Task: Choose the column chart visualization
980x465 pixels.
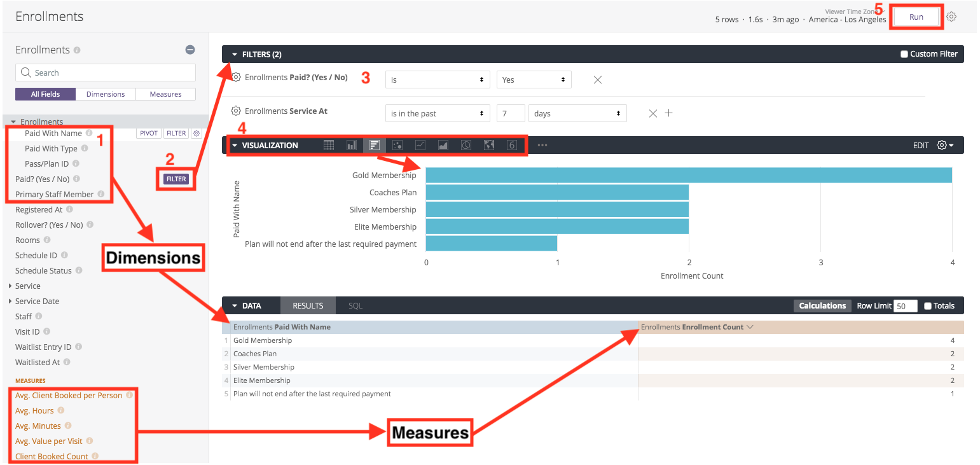Action: click(352, 145)
